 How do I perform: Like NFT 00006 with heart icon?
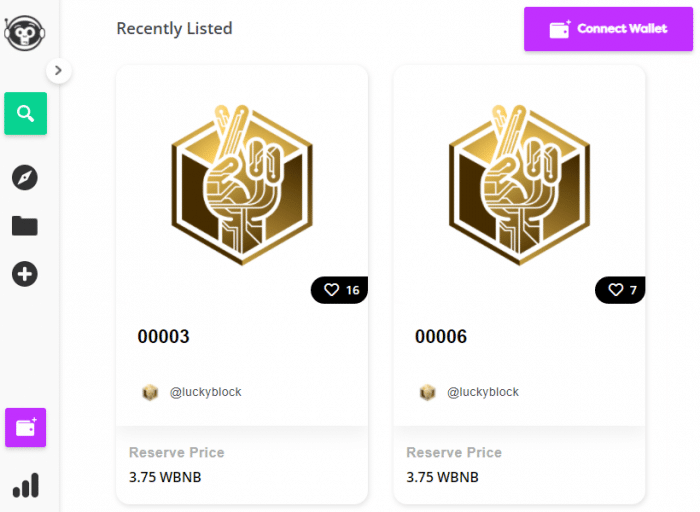[616, 290]
